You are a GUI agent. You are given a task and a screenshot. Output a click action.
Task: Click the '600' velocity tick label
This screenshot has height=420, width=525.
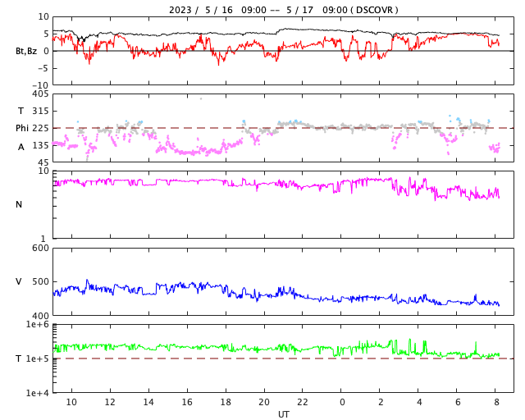[40, 249]
